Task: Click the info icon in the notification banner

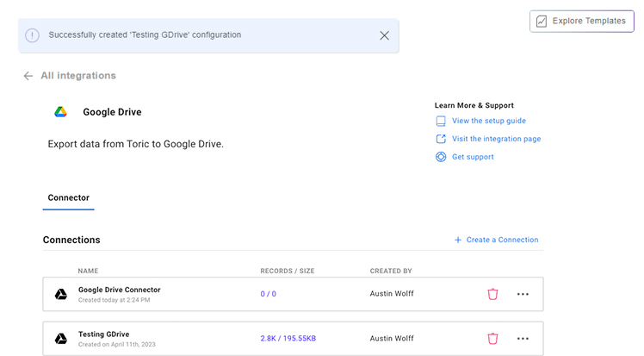Action: tap(33, 35)
